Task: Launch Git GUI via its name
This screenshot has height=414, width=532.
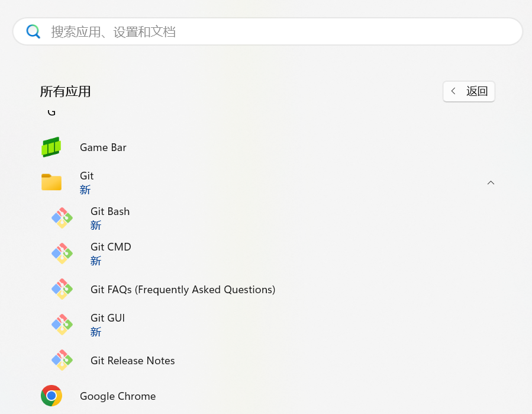Action: 108,318
